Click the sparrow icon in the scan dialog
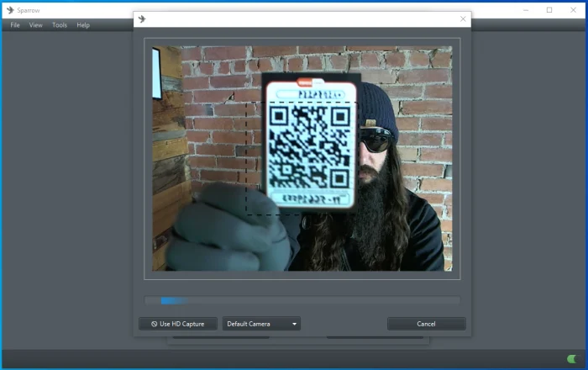Screen dimensions: 588x370 pos(142,18)
